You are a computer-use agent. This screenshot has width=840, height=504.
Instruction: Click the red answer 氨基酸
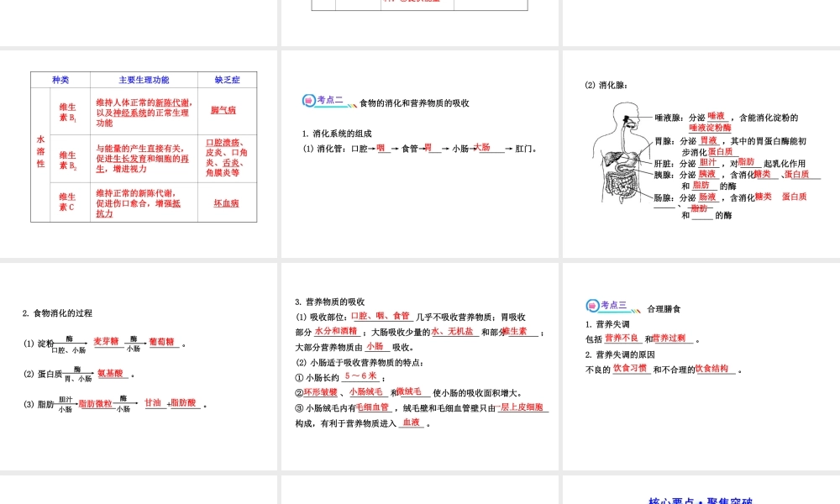(x=110, y=373)
